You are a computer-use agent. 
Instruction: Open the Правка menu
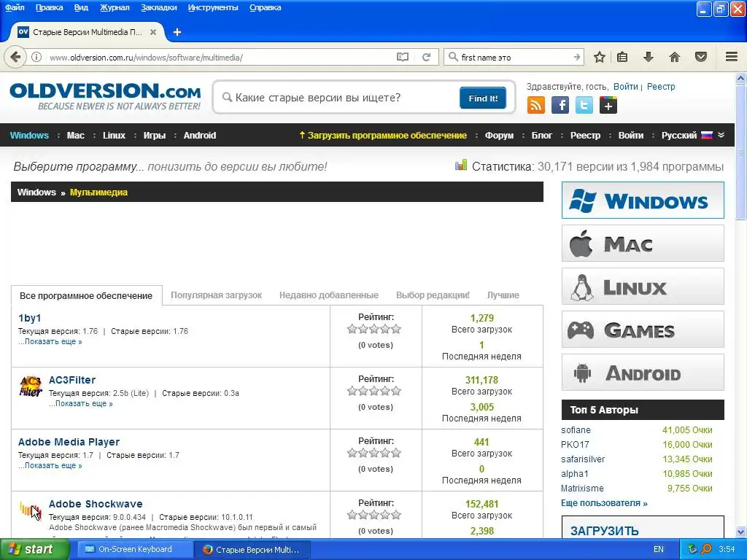pyautogui.click(x=49, y=7)
